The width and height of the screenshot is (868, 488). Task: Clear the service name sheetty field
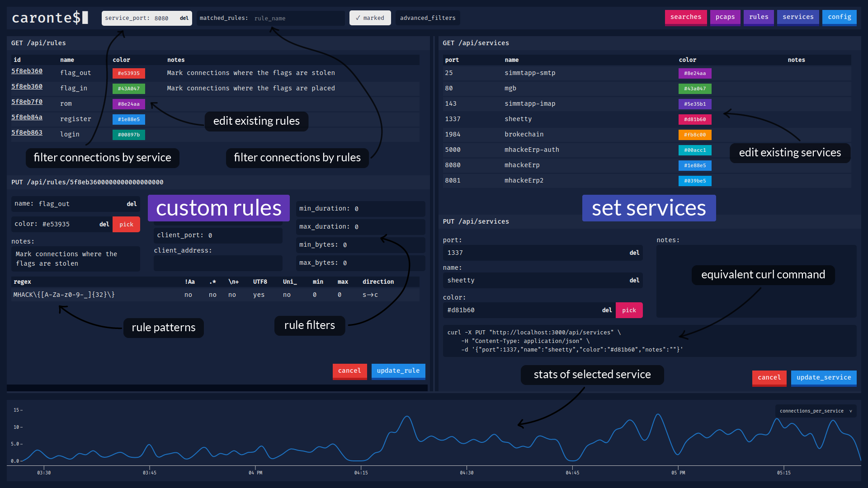634,281
